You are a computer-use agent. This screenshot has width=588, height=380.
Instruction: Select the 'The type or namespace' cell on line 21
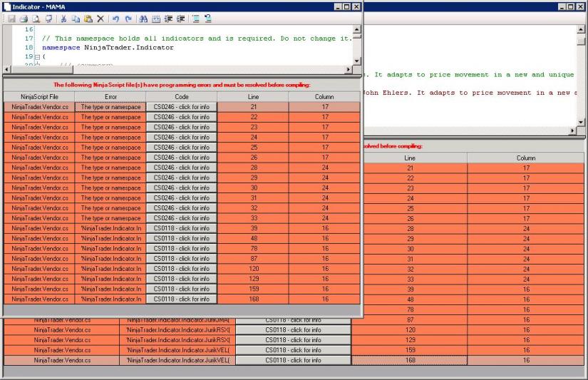coord(110,107)
